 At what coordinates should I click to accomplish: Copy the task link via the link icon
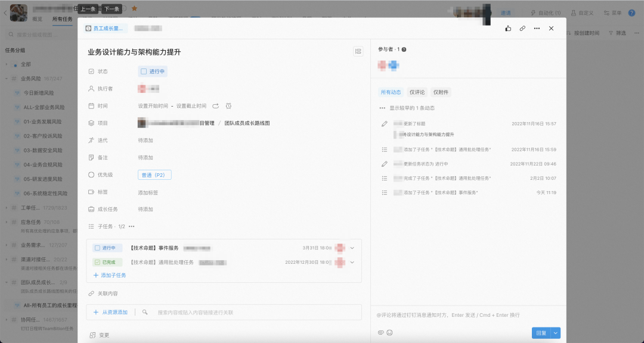[x=522, y=28]
